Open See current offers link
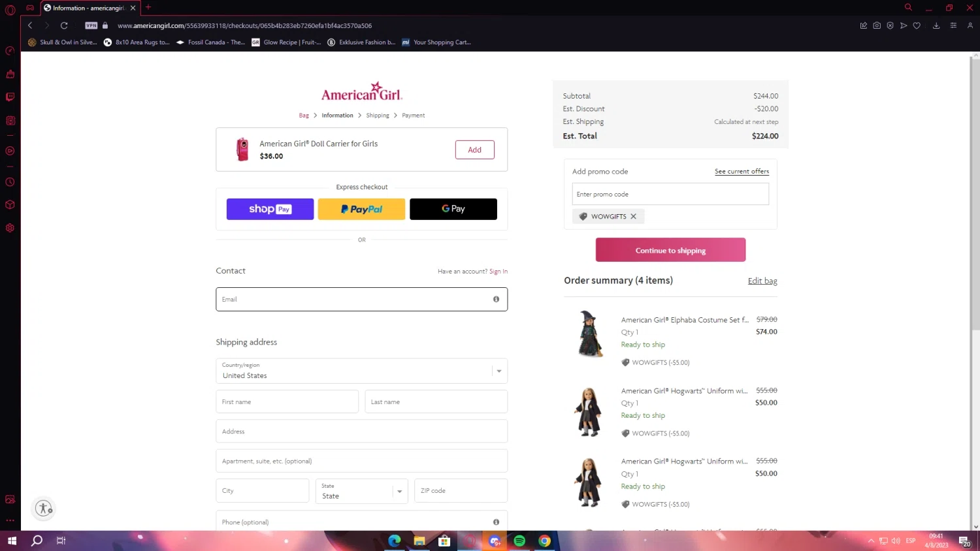This screenshot has height=551, width=980. (x=742, y=171)
